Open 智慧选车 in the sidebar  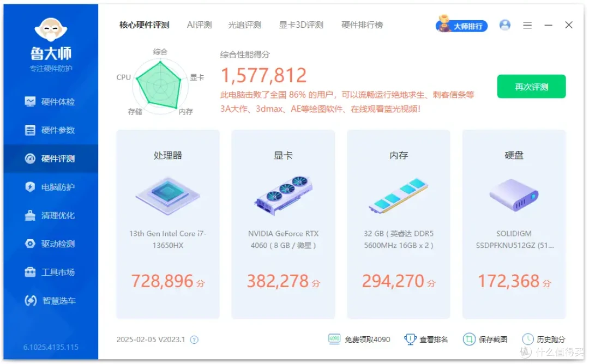[x=51, y=301]
